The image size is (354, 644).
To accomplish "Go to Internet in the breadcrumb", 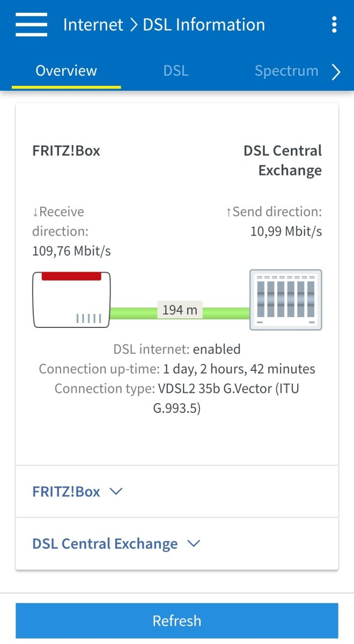I will [93, 25].
